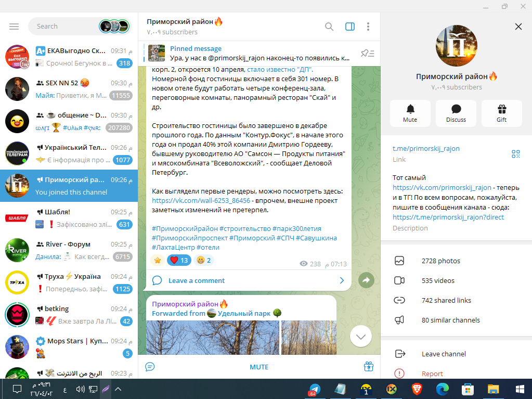Open the first forwarded tree photo
532x399 pixels.
tap(213, 338)
